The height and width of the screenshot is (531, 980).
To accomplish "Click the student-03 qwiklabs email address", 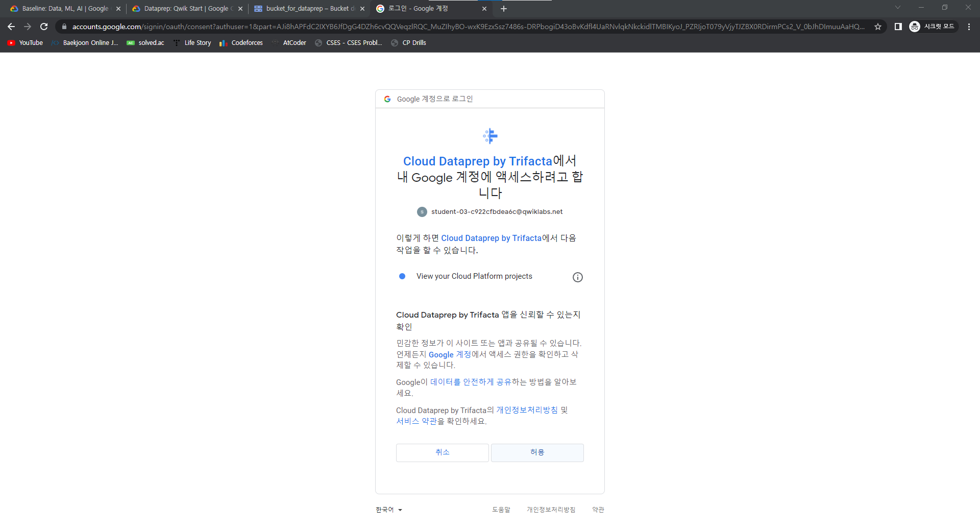I will 497,212.
